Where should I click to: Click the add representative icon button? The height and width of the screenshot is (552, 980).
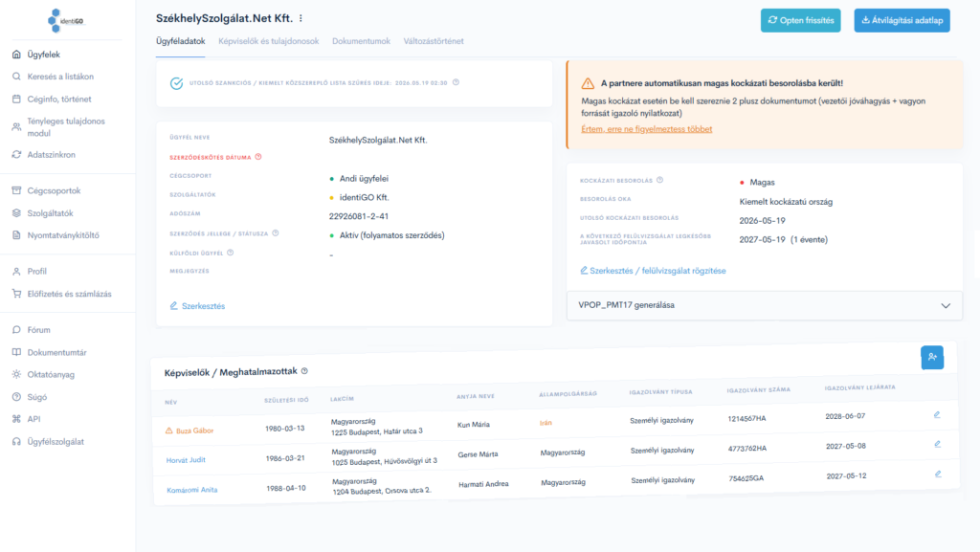point(932,357)
